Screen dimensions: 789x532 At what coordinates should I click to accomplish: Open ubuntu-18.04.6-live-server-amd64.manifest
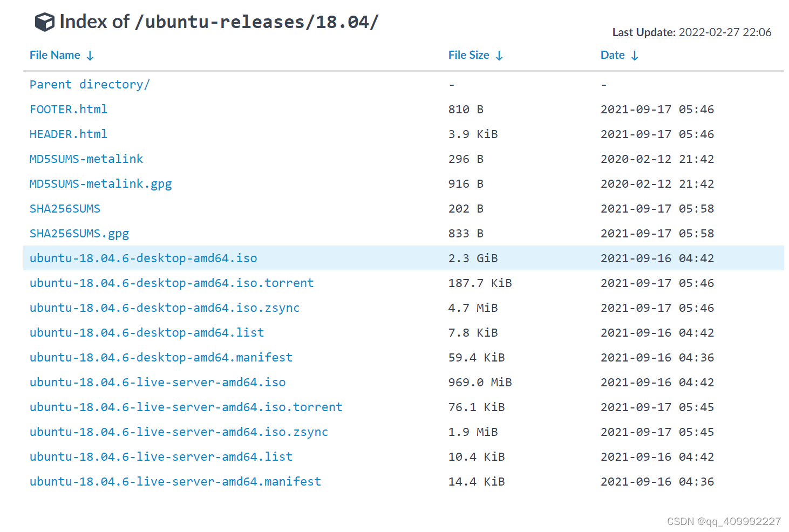[175, 482]
